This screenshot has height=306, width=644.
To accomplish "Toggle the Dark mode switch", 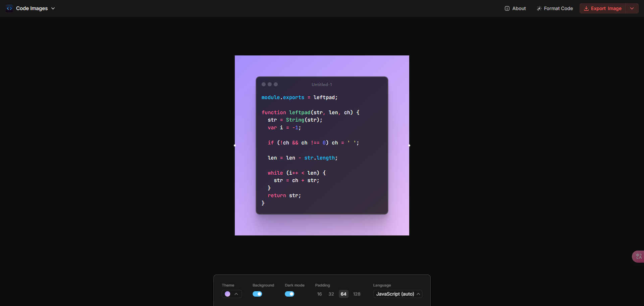I will click(289, 294).
